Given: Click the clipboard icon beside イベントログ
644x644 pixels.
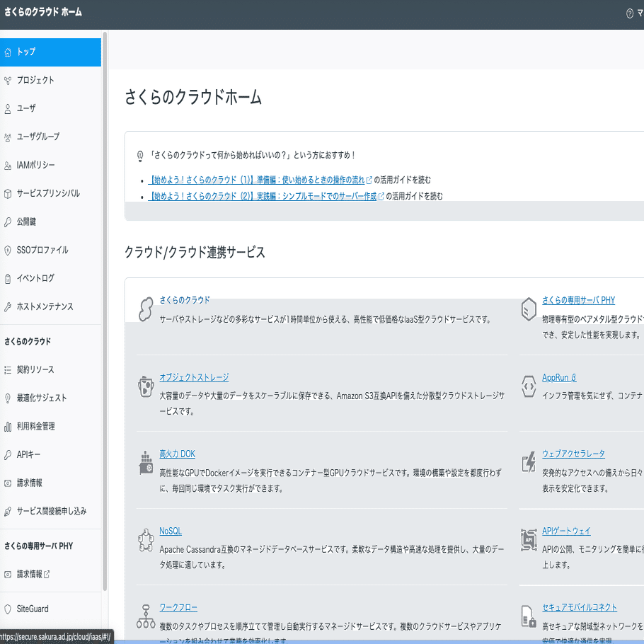Looking at the screenshot, I should [x=7, y=279].
